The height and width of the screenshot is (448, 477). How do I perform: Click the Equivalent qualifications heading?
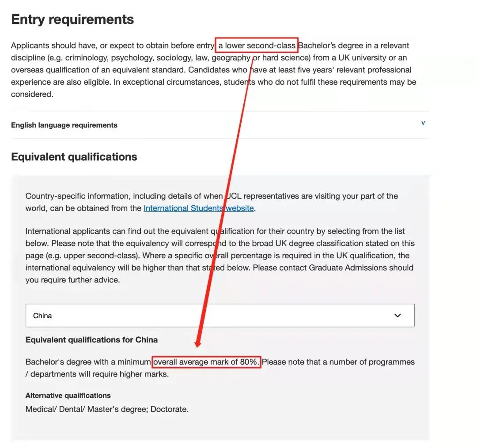click(74, 157)
